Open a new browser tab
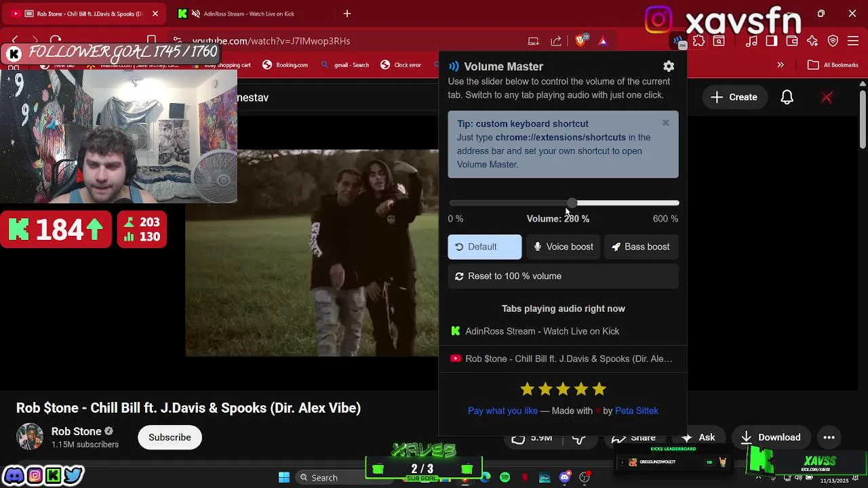 click(x=347, y=14)
